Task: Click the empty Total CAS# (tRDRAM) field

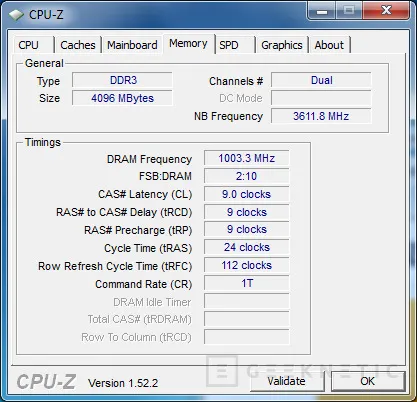Action: pos(247,319)
